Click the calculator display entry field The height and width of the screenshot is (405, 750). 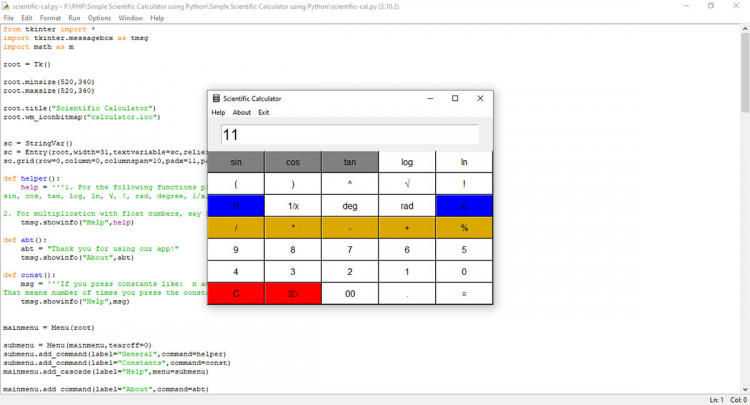tap(350, 135)
